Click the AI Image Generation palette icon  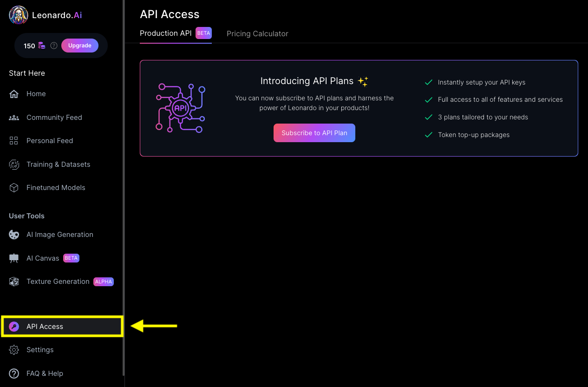14,235
